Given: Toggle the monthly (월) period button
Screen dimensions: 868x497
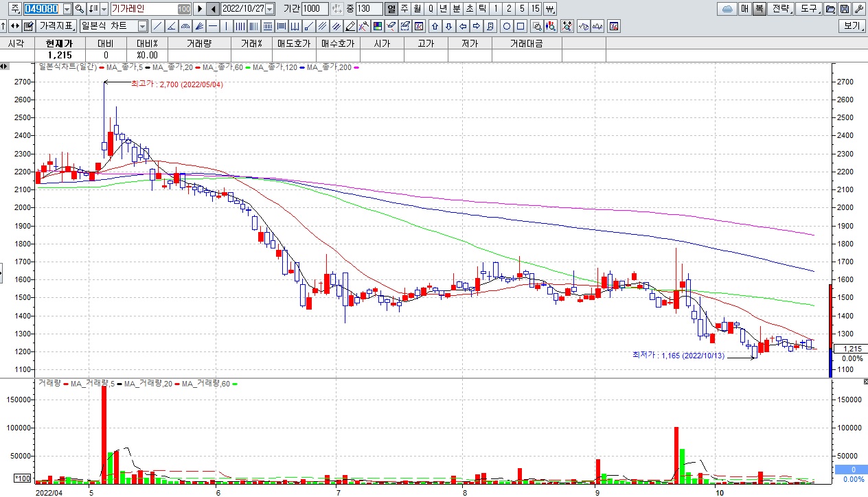Looking at the screenshot, I should (417, 9).
